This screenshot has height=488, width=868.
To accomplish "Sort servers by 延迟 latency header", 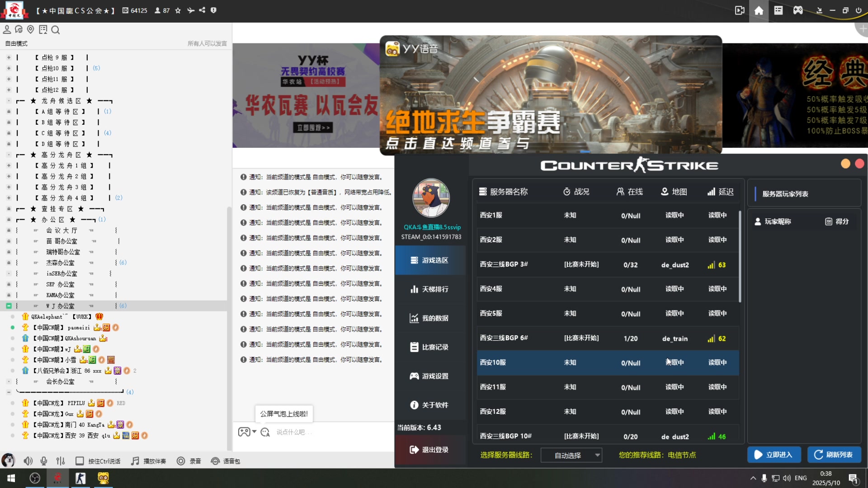I will [x=721, y=192].
